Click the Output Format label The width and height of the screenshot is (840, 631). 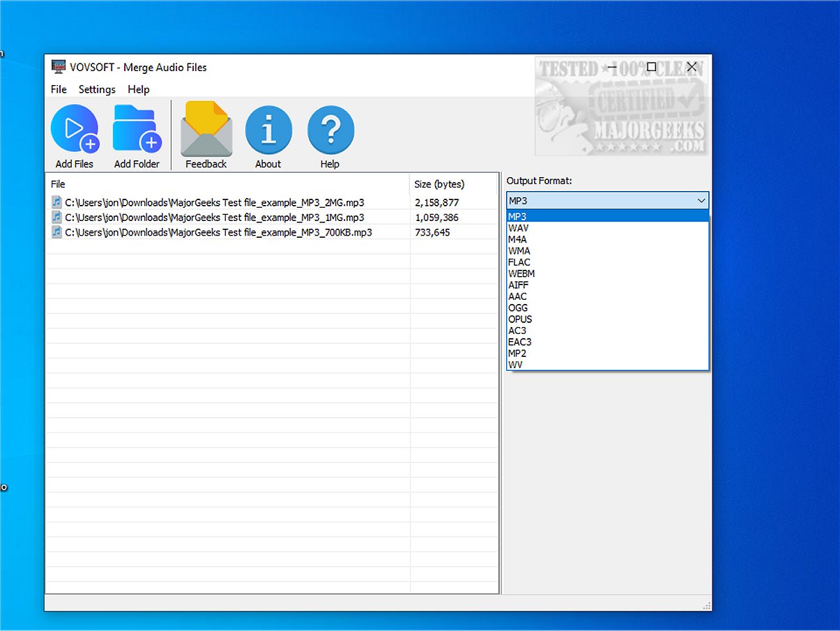pos(539,181)
